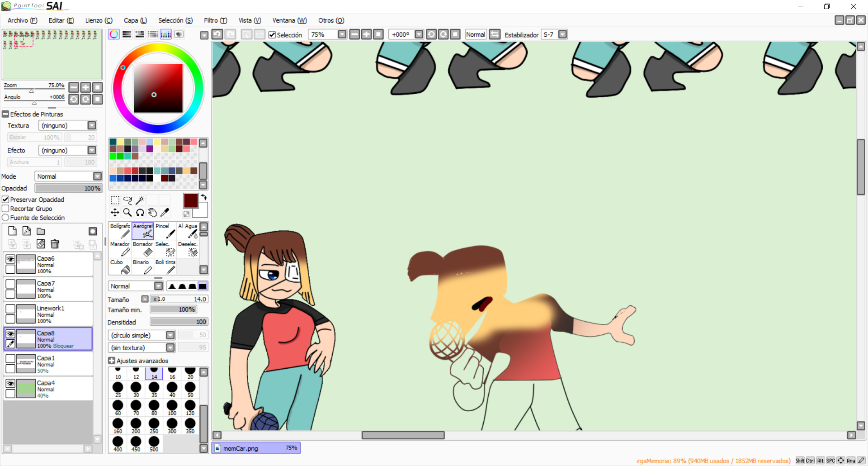
Task: Open the Filtro menu
Action: pos(215,20)
